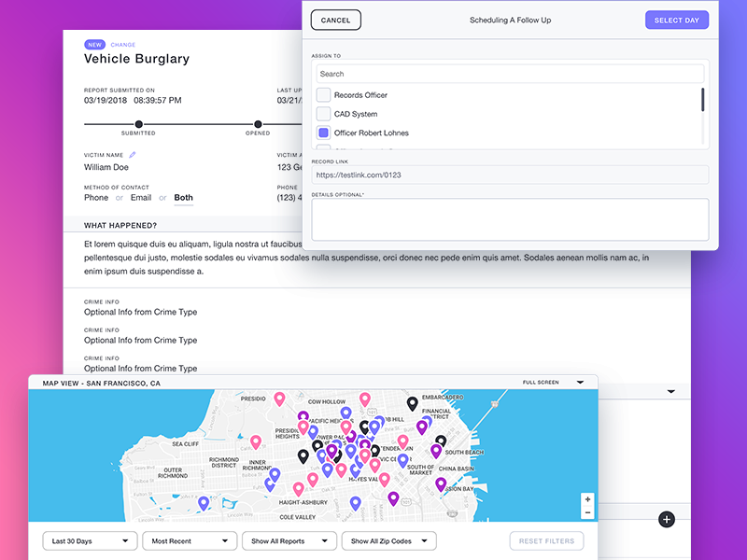Click the NEW status badge
Image resolution: width=747 pixels, height=560 pixels.
93,44
